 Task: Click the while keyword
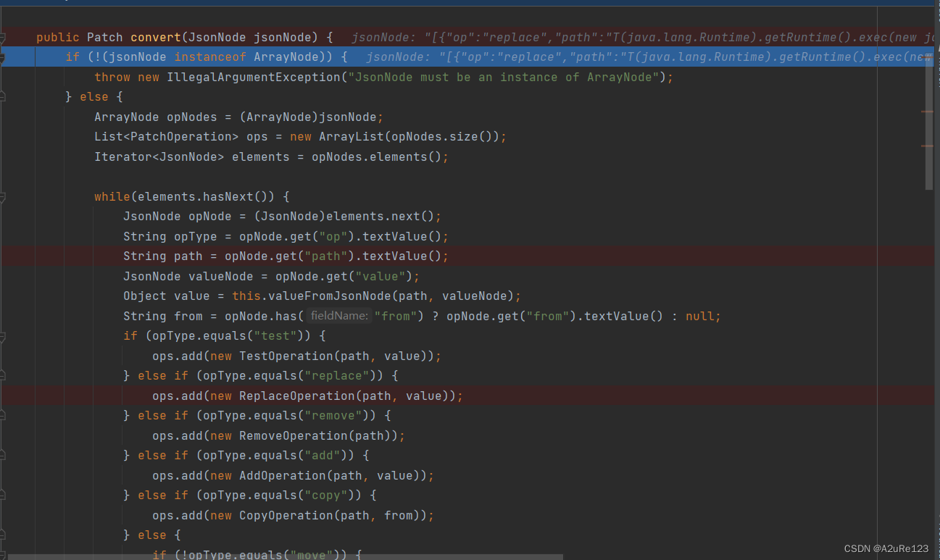click(112, 196)
